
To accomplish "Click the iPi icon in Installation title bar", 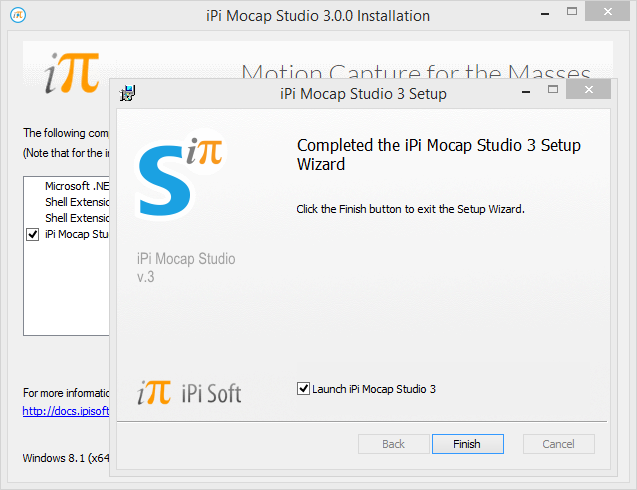I will coord(18,15).
